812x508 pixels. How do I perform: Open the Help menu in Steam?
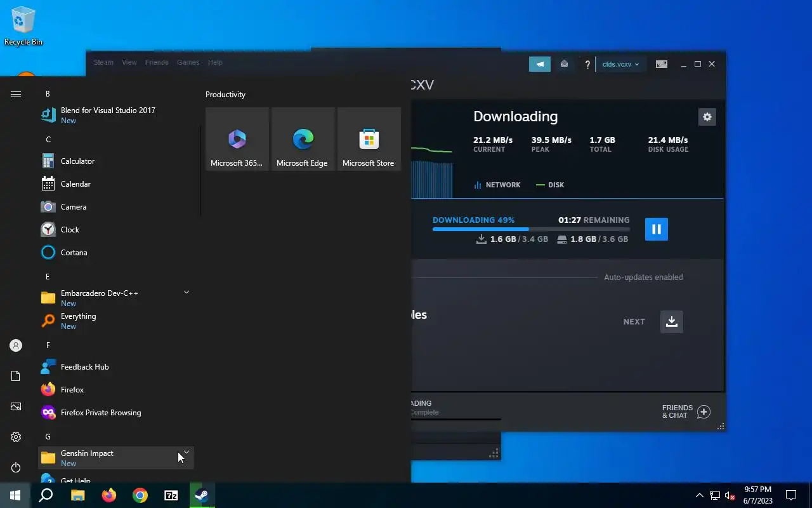215,62
